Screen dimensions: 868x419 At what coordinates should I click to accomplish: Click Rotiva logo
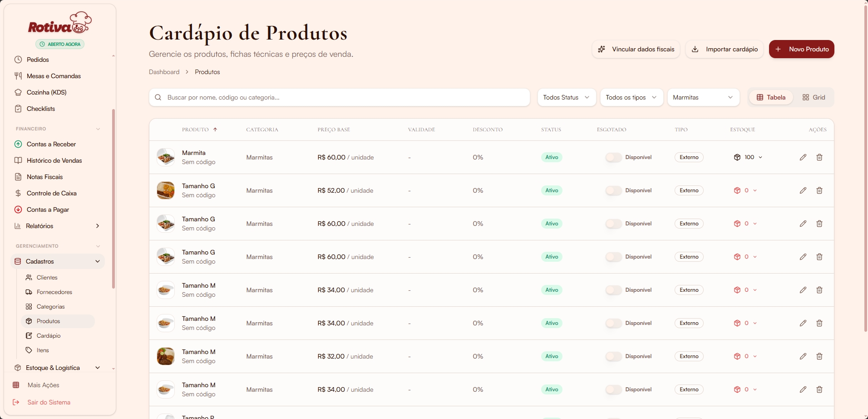(x=60, y=24)
